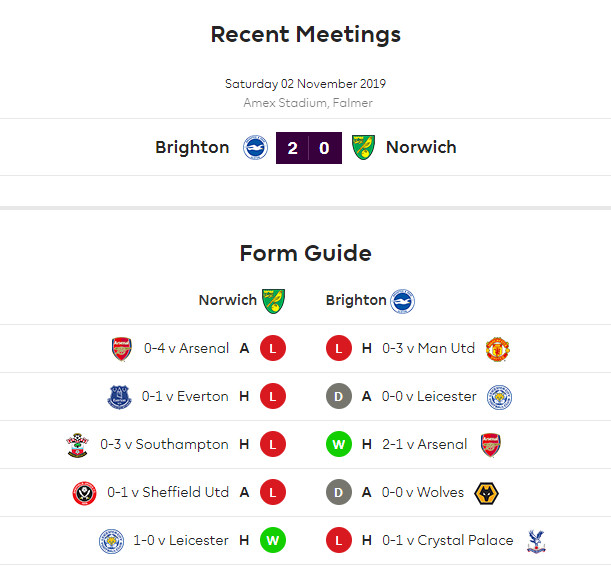Click the Sheffield Utd crest icon

85,493
